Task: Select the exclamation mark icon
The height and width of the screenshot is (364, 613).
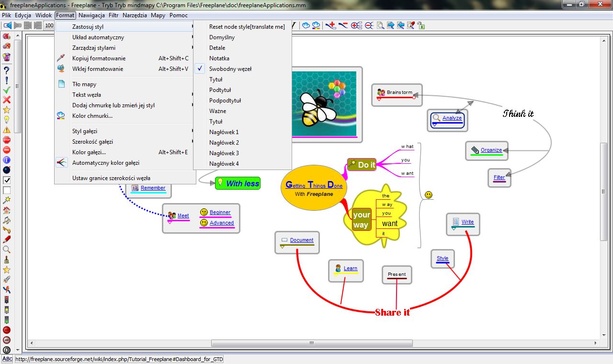Action: point(7,80)
